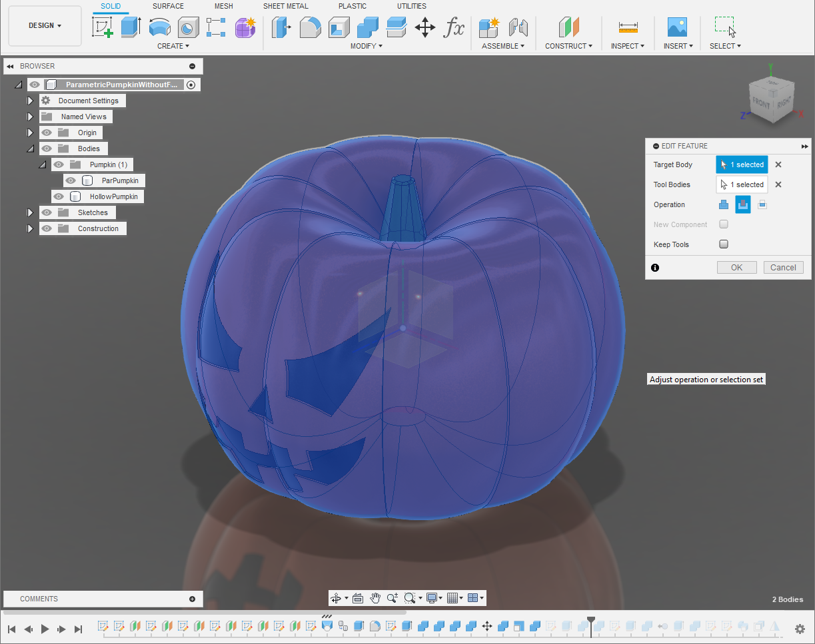
Task: Select the Revolve tool icon
Action: coord(160,27)
